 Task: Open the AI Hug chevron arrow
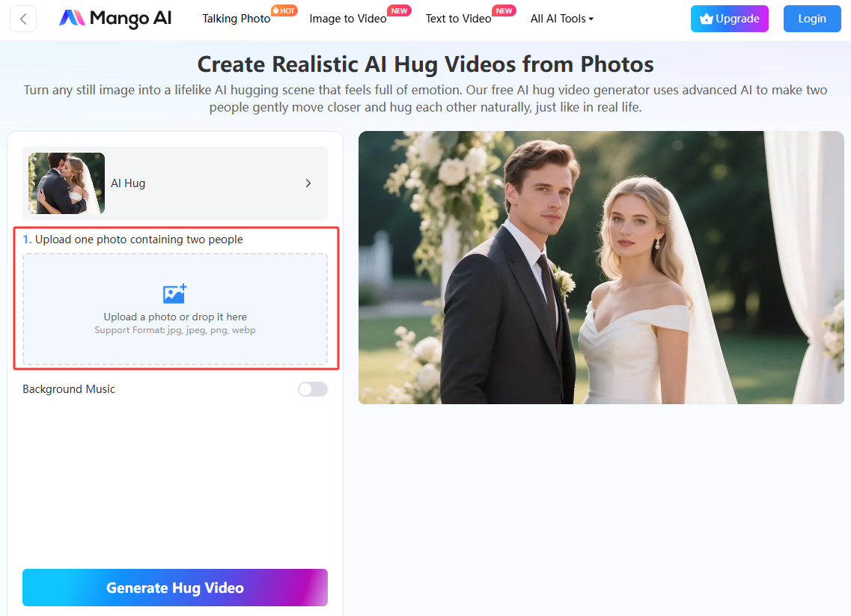pos(308,183)
